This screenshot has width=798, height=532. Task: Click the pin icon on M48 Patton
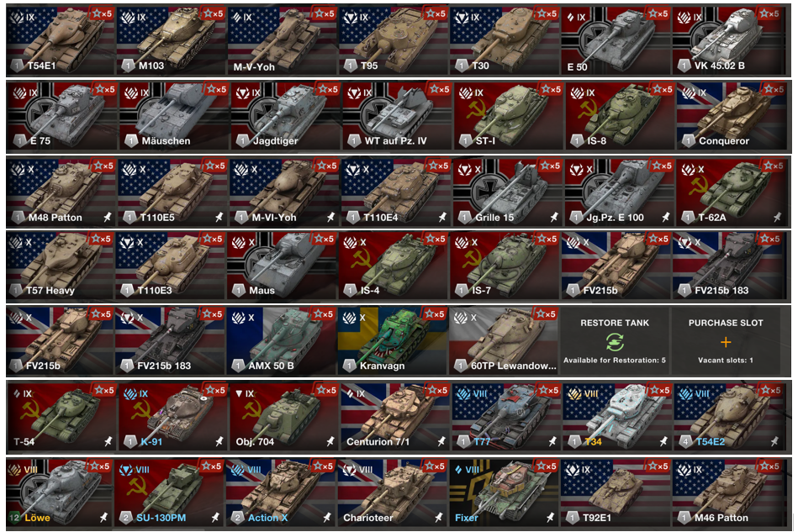(108, 218)
